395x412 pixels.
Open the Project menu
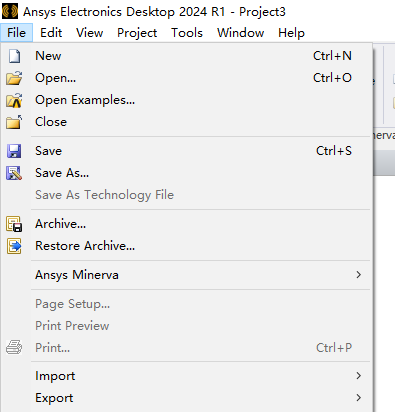(x=137, y=33)
